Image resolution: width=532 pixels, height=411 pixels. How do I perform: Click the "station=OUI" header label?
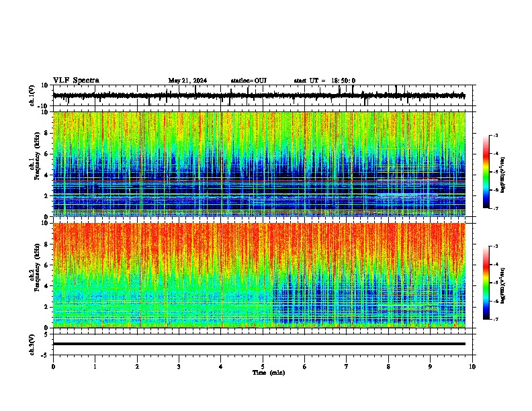point(249,81)
